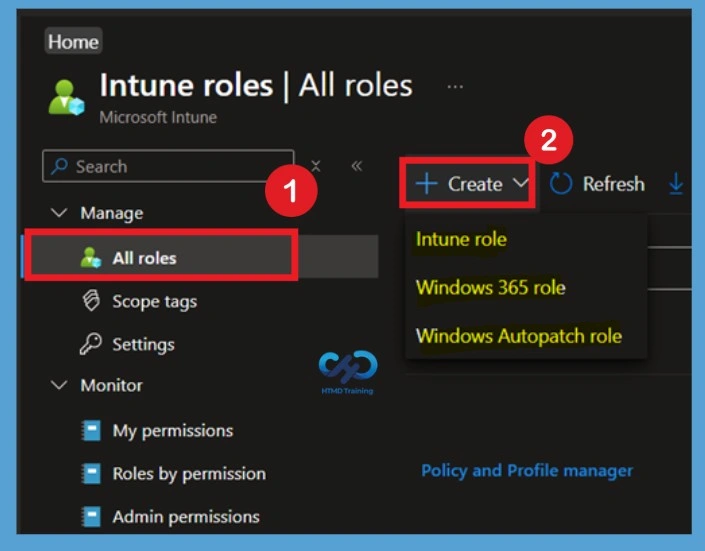This screenshot has width=705, height=551.
Task: Click the Scope tags tag icon
Action: point(91,300)
